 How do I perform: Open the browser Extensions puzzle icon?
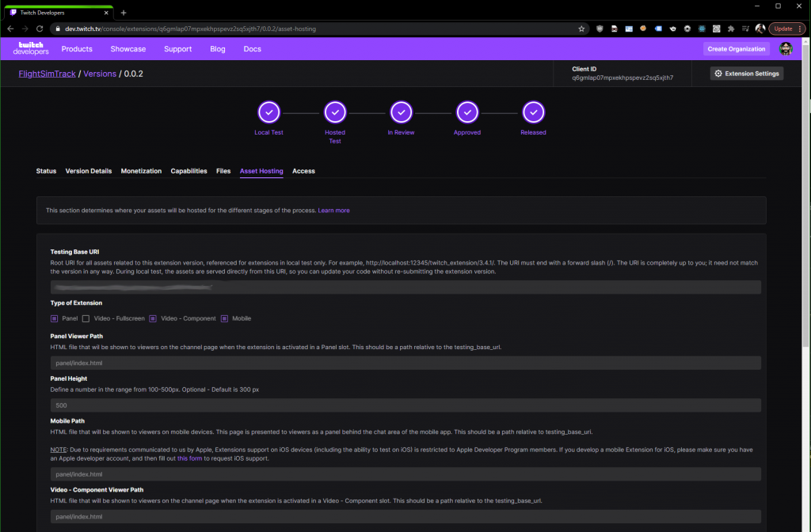point(731,29)
